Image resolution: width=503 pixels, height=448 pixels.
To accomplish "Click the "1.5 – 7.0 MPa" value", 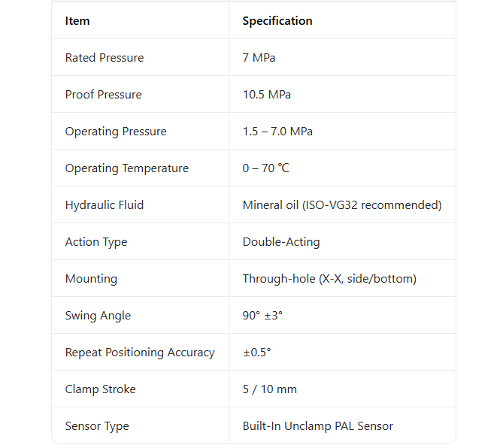I will pyautogui.click(x=277, y=132).
